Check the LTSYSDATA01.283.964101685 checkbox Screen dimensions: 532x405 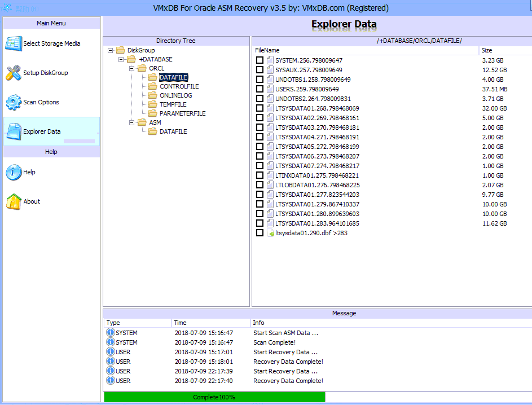[x=260, y=223]
